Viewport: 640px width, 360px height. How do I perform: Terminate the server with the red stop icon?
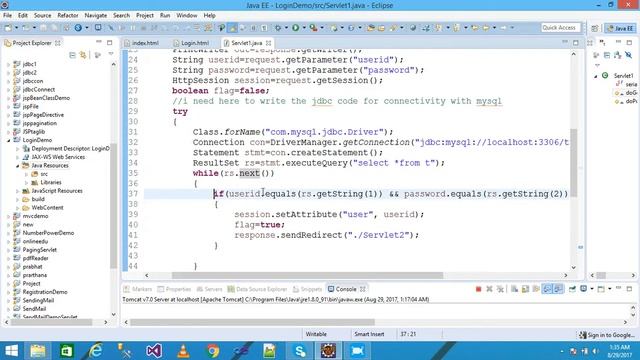[x=478, y=289]
